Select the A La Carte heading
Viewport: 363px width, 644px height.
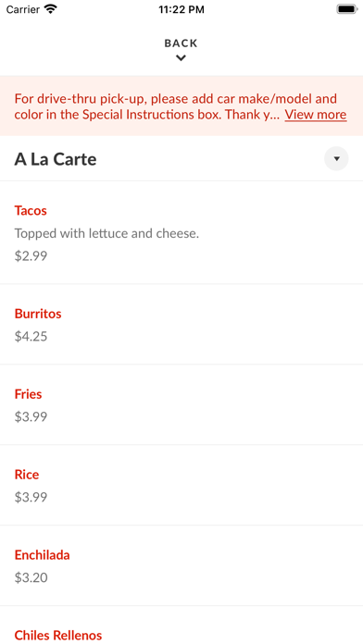click(56, 159)
